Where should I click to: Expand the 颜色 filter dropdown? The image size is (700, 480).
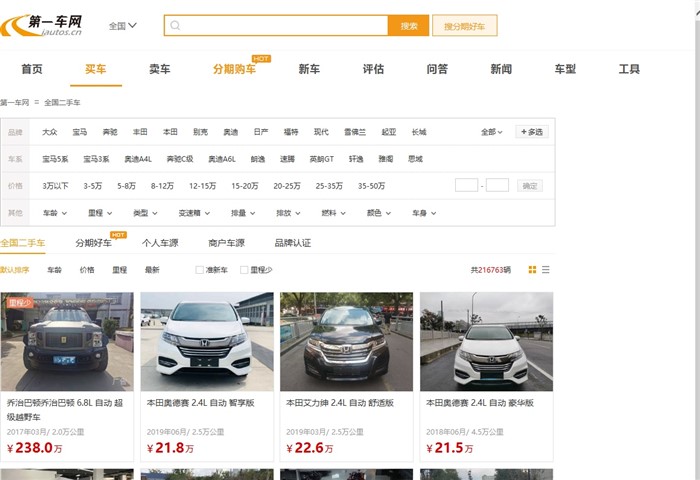pos(379,213)
